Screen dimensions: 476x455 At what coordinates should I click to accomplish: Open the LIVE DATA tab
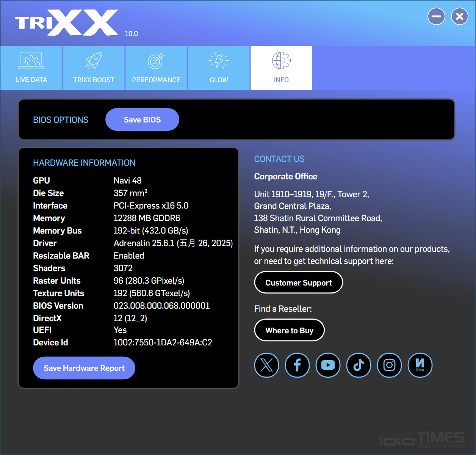31,68
